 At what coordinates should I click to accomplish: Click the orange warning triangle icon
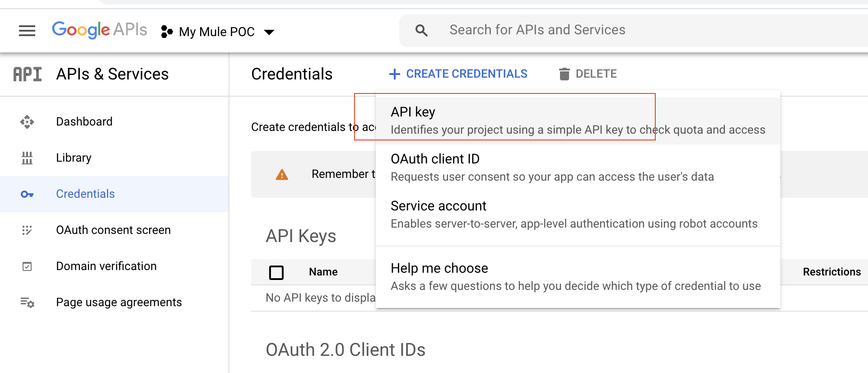coord(282,175)
